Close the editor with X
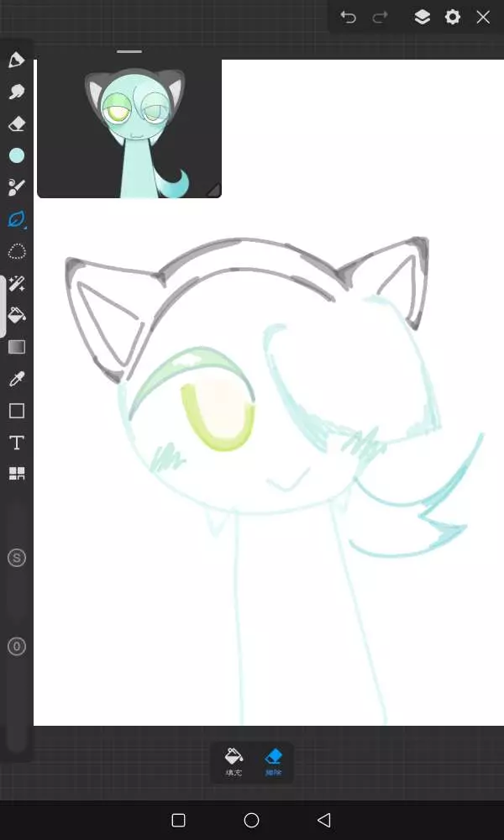 click(483, 17)
